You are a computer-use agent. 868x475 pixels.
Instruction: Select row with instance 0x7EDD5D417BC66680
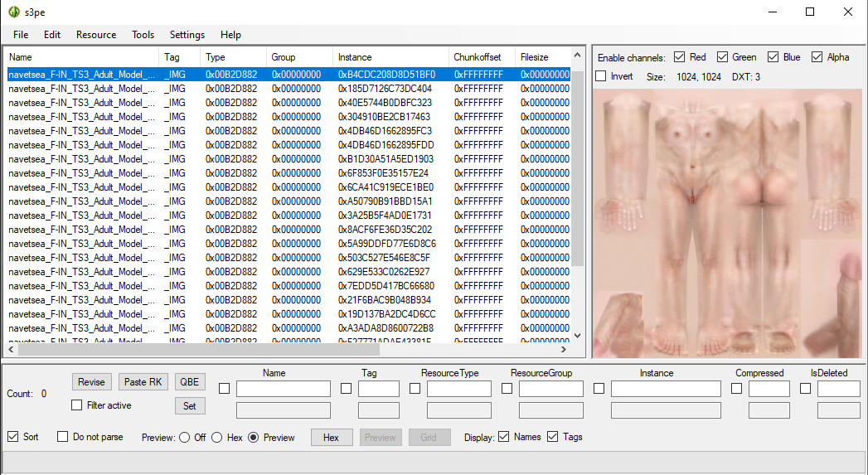click(289, 286)
